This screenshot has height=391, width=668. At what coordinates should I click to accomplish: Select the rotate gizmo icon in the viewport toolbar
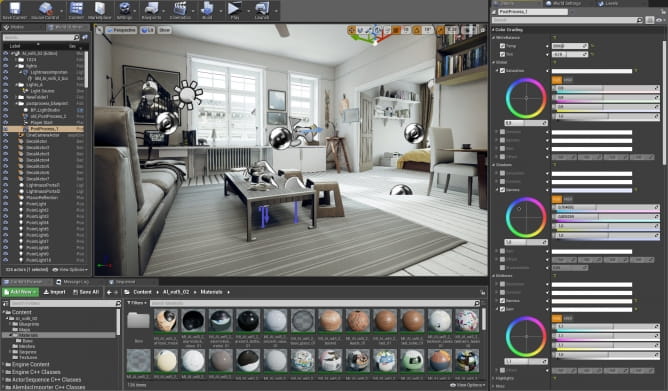point(360,30)
